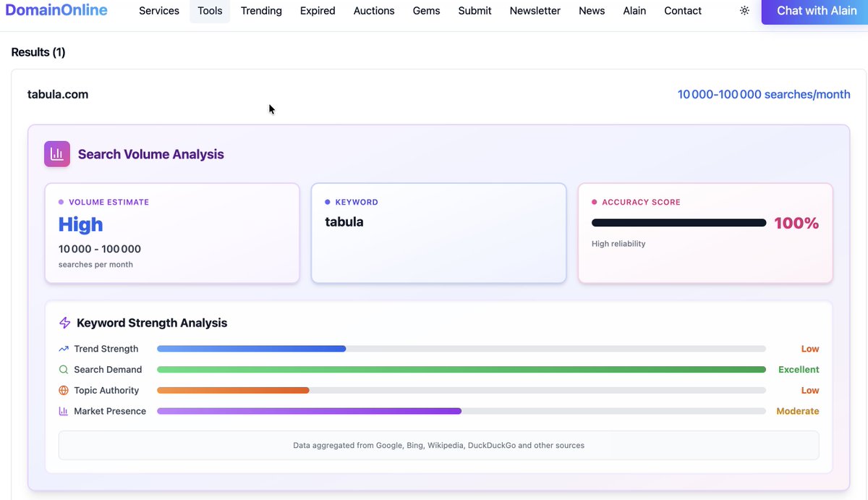Click the High volume estimate value
This screenshot has width=868, height=500.
pos(80,225)
